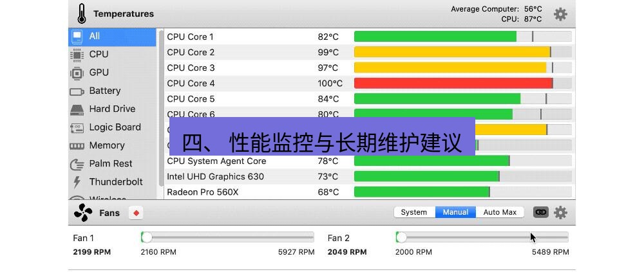Open the Memory sensors category

tap(107, 145)
